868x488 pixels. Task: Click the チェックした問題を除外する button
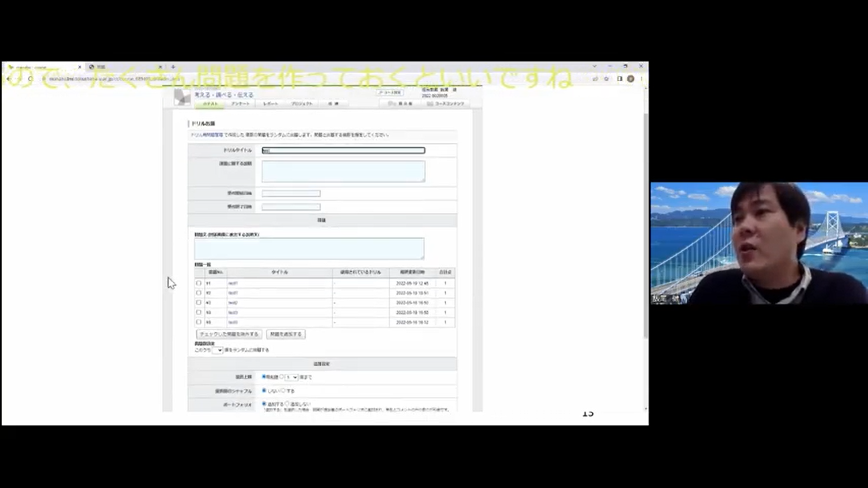229,334
